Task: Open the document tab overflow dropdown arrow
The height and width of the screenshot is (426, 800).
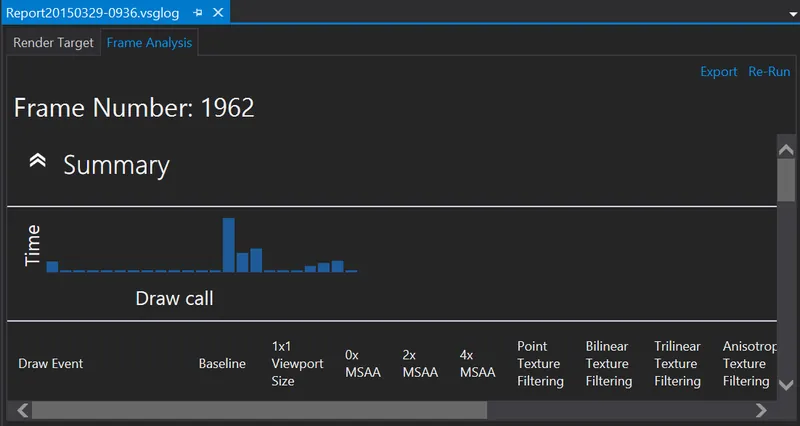Action: click(x=793, y=14)
